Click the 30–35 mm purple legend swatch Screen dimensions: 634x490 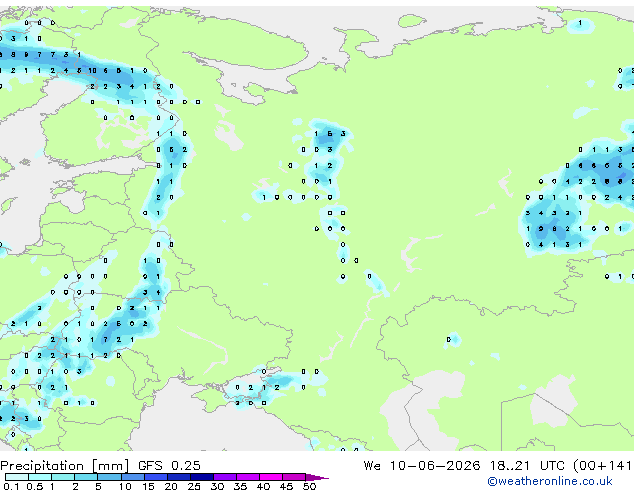point(224,477)
